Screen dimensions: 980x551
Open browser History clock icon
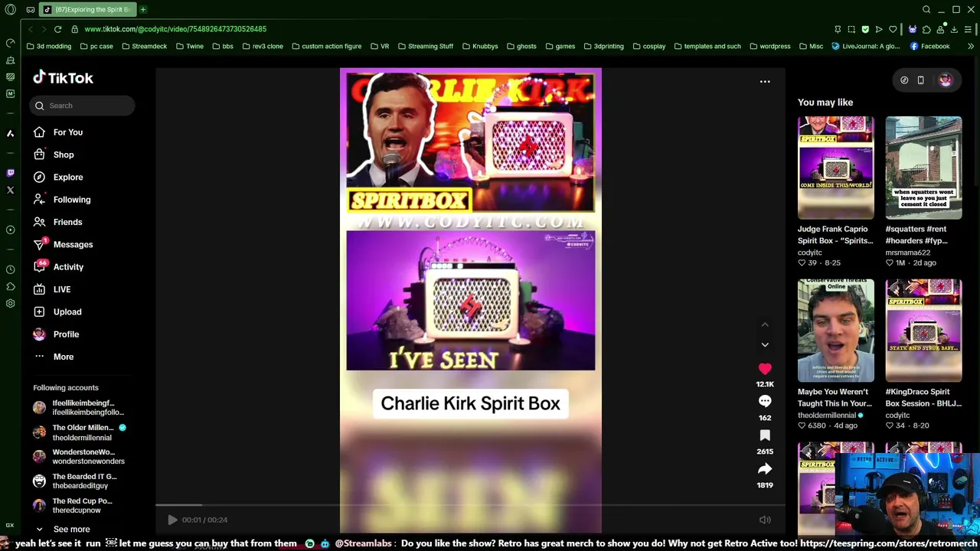point(10,269)
